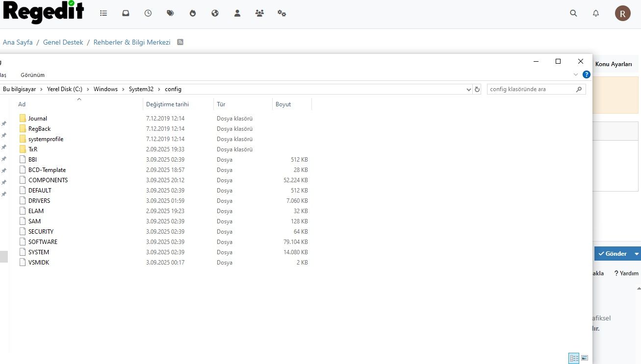
Task: Select the SECURITY file
Action: coord(41,231)
